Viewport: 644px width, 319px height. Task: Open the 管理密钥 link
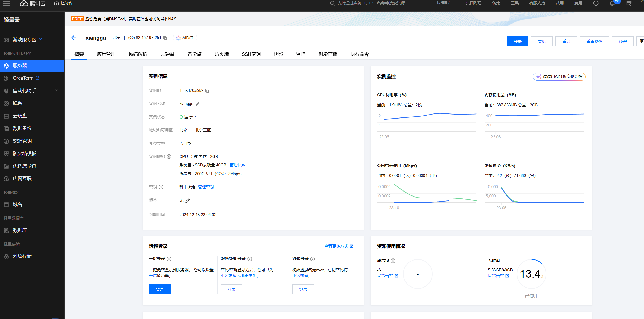[206, 187]
